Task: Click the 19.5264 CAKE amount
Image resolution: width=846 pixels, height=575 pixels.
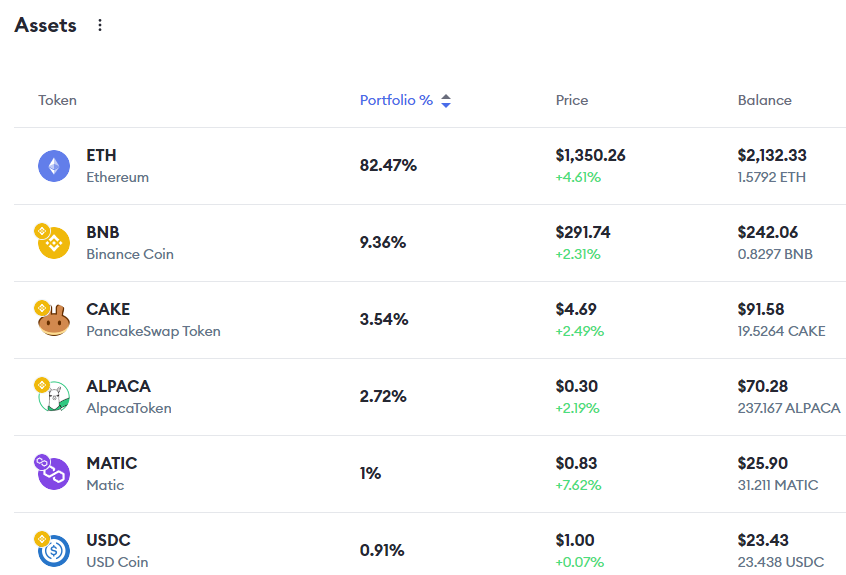Action: click(782, 331)
